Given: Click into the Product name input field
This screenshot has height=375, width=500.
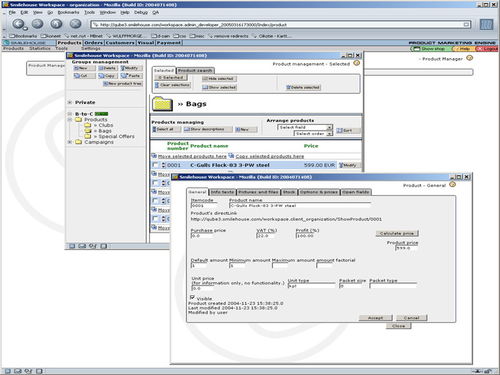Looking at the screenshot, I should 300,206.
